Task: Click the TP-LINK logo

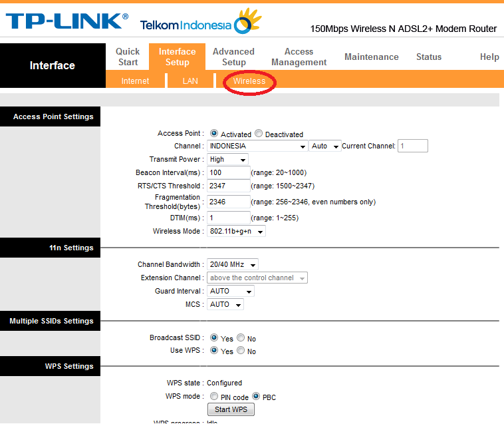Action: pos(67,21)
